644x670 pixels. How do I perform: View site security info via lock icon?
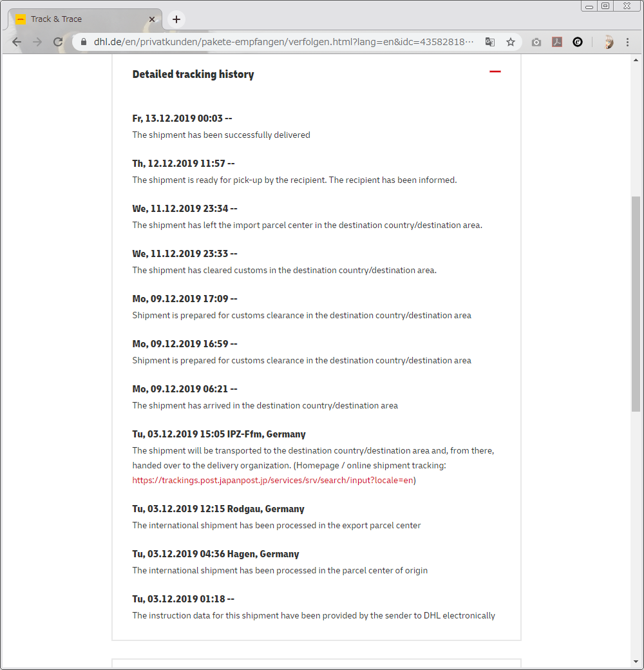[83, 42]
